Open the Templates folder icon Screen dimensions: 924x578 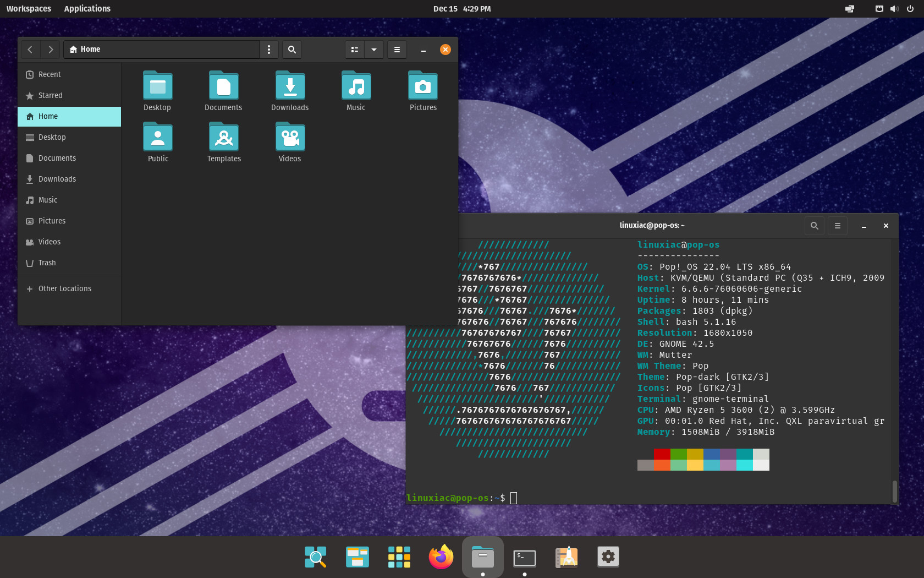pyautogui.click(x=224, y=137)
